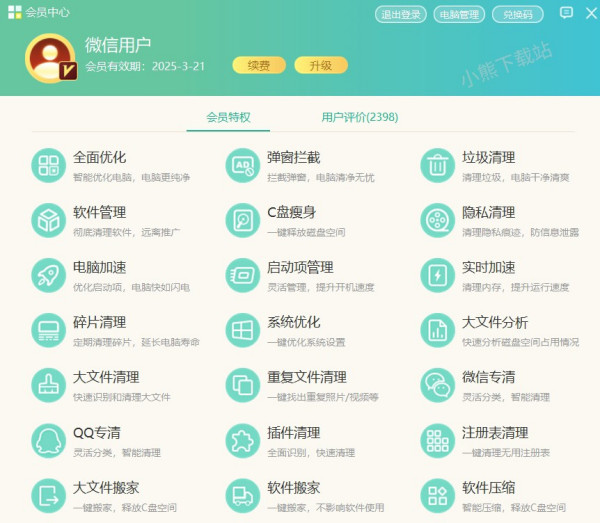Image resolution: width=600 pixels, height=523 pixels.
Task: Click the 注册表清理 title text
Action: click(x=495, y=433)
